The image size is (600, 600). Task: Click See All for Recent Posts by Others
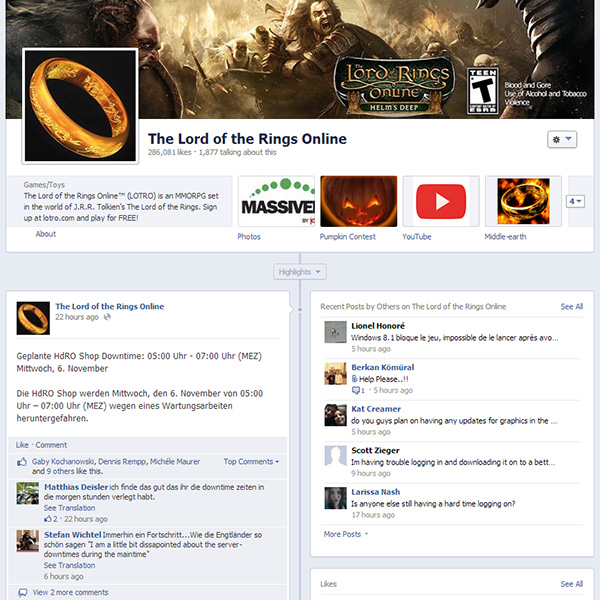click(x=572, y=307)
